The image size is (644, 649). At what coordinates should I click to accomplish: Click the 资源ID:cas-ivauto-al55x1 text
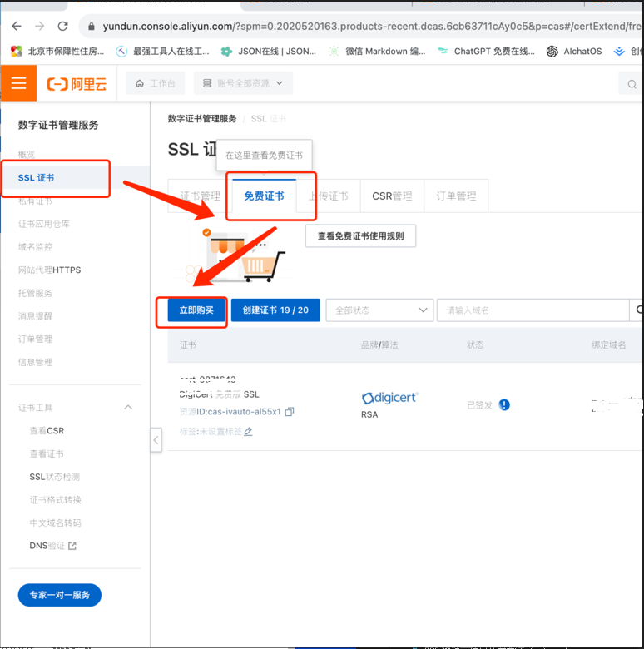click(230, 411)
